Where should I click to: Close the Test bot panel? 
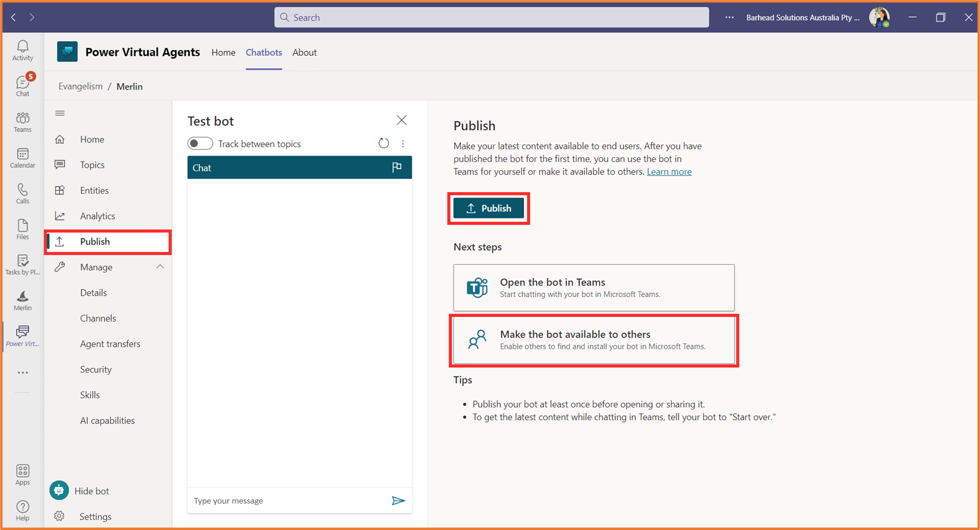[x=401, y=120]
